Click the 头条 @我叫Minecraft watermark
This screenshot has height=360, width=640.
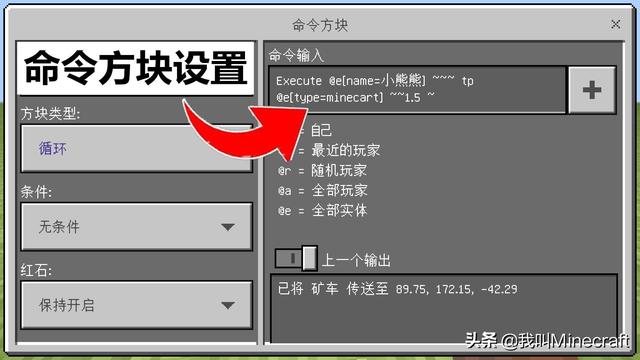[547, 340]
